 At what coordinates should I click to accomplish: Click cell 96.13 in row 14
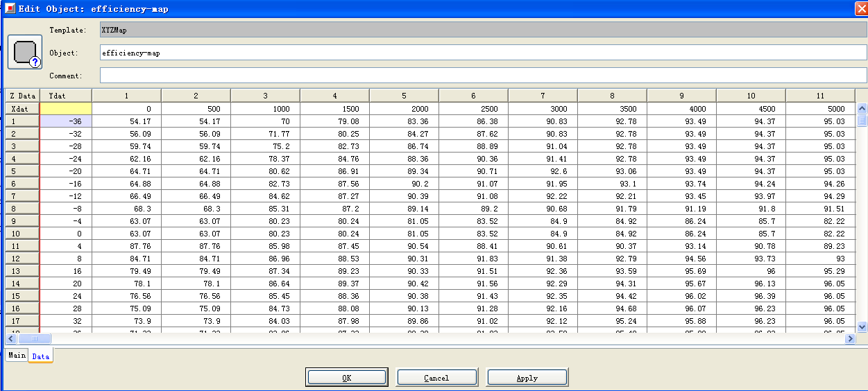[751, 284]
